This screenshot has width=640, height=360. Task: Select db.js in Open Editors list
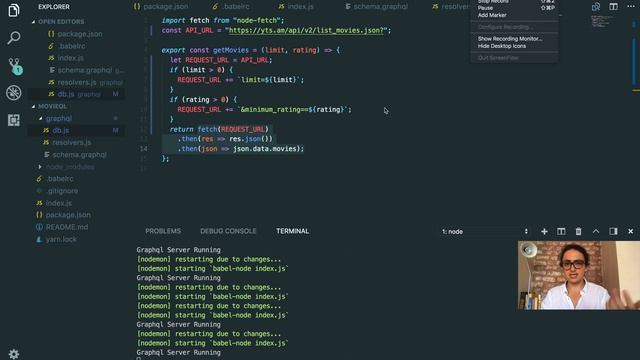tap(77, 94)
